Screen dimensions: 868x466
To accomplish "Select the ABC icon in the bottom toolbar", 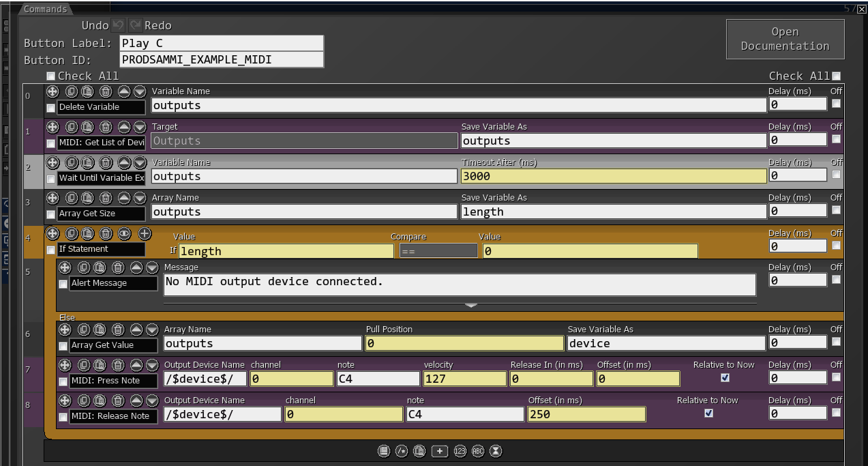I will point(478,451).
